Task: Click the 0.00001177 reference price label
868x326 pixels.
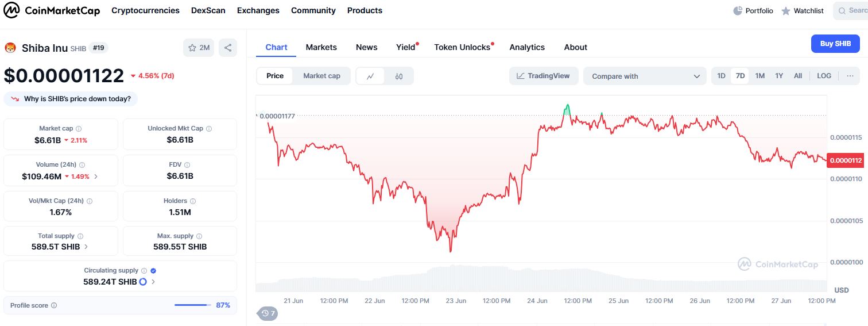Action: 277,116
